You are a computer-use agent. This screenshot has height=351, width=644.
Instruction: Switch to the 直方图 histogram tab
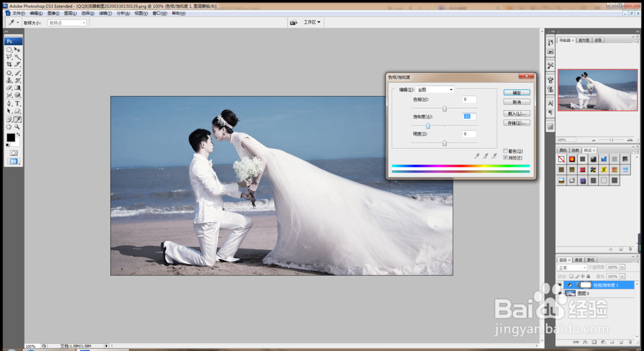tap(583, 40)
